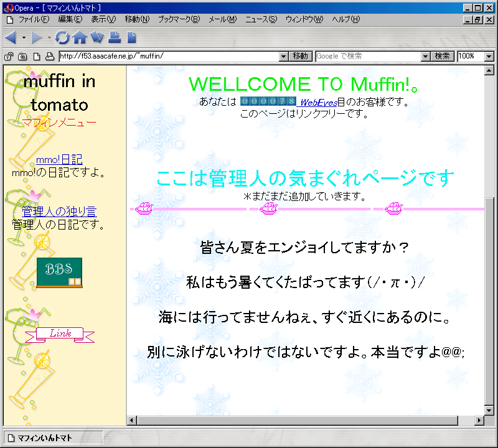Toggle images with the camera icon
The height and width of the screenshot is (448, 498).
22,57
